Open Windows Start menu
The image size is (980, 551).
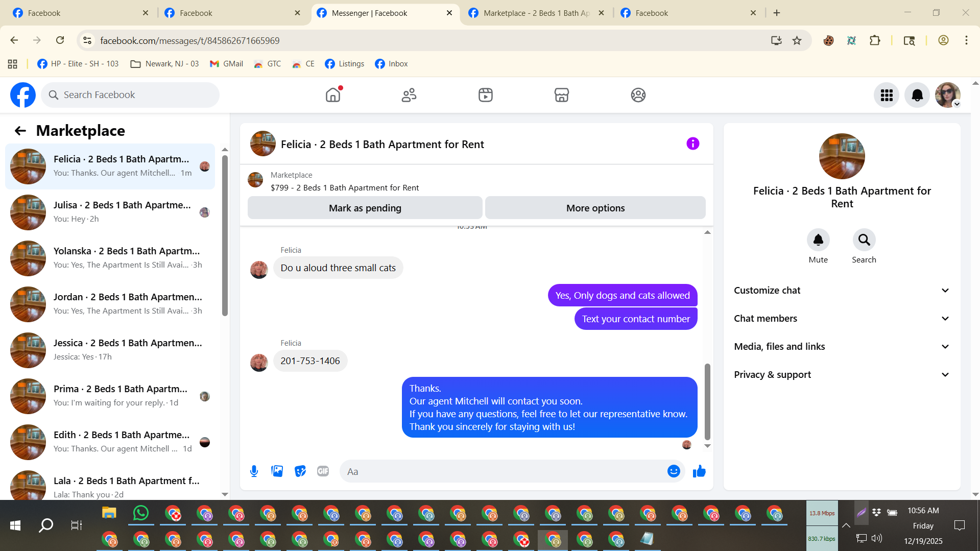(15, 525)
